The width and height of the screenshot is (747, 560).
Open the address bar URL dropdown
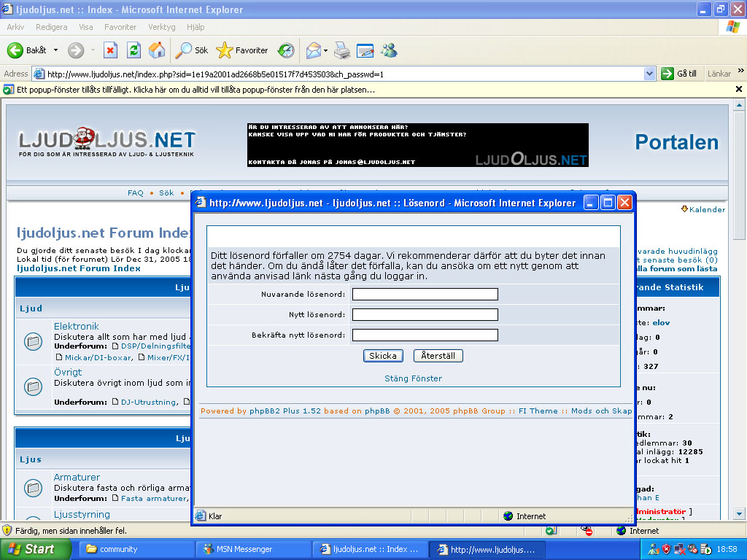[x=649, y=74]
